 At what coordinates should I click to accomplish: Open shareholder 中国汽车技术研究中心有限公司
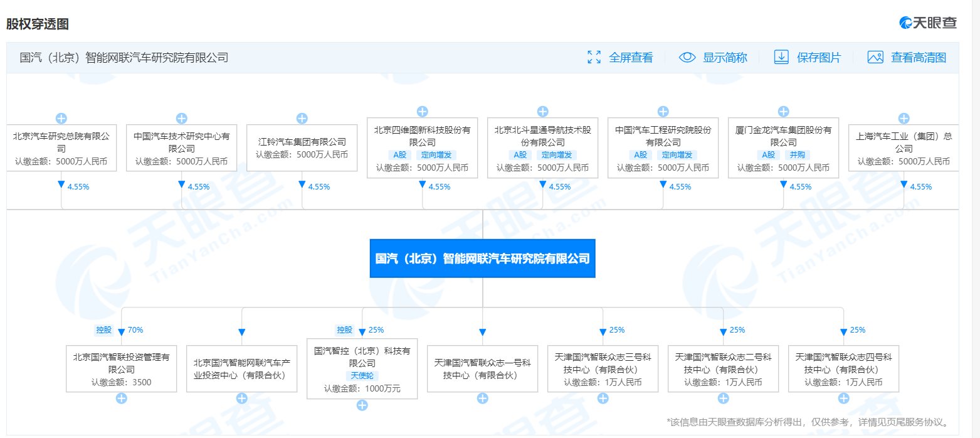182,148
